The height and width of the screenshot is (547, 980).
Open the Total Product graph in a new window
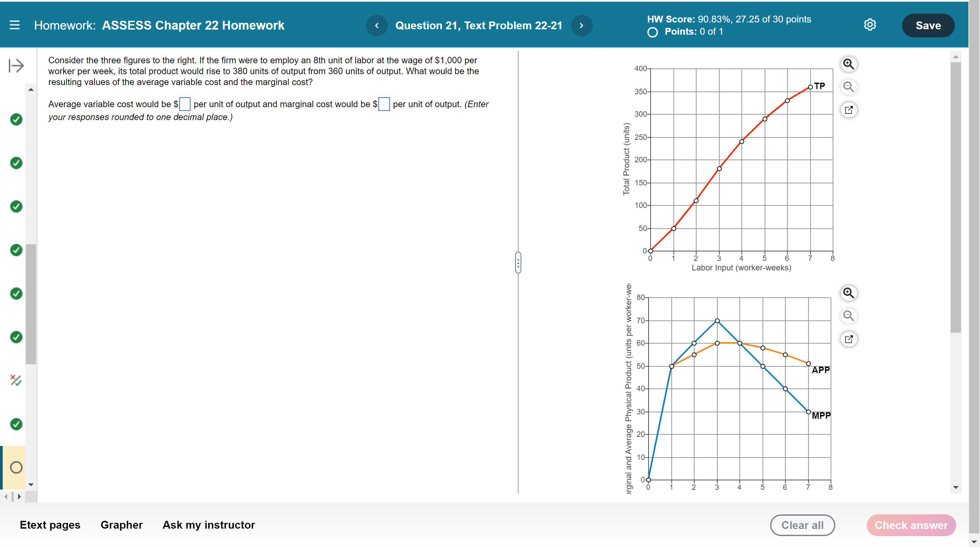(x=849, y=110)
